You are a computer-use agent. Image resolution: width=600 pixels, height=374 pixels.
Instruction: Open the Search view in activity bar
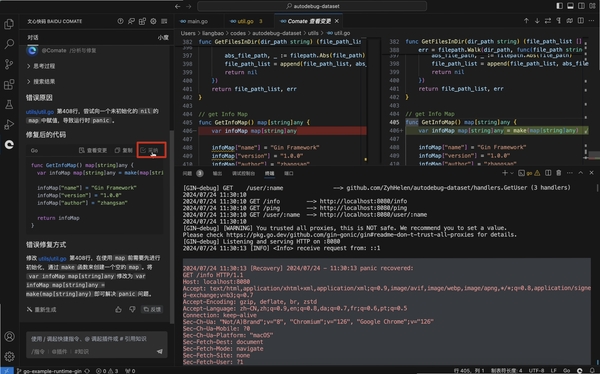(x=9, y=44)
